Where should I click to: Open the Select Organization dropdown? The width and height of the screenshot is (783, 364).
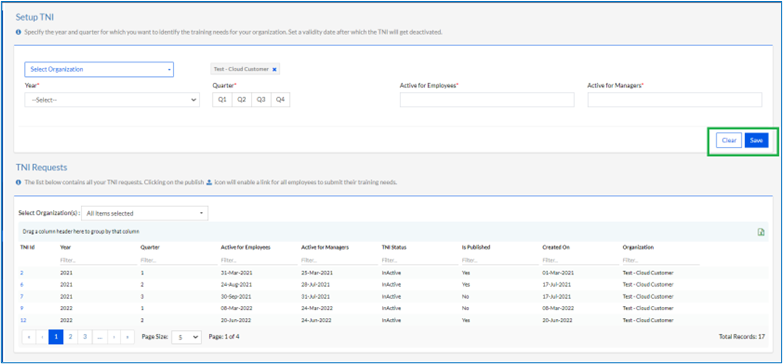coord(99,69)
